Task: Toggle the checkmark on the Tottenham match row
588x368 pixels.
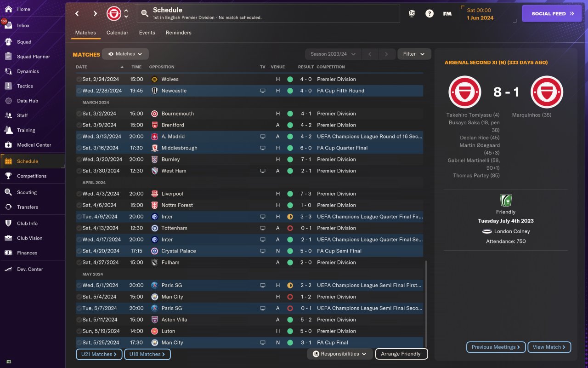Action: [79, 228]
